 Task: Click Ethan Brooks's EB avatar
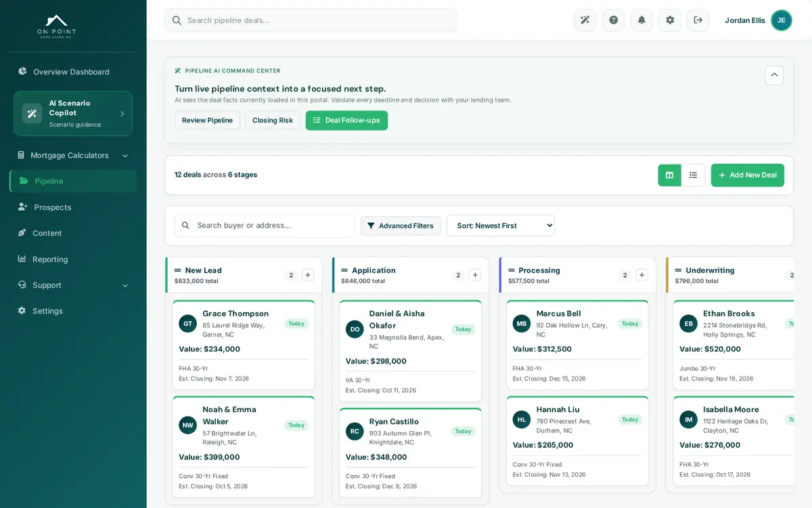pos(689,324)
